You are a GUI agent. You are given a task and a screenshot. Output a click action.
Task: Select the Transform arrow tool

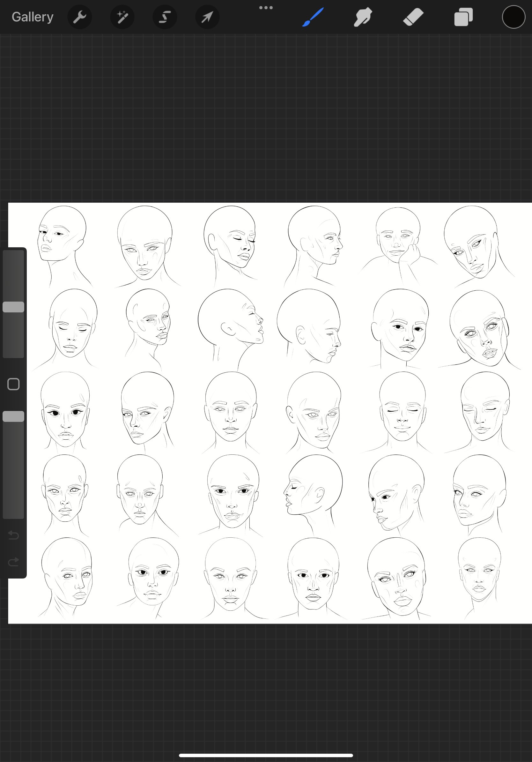click(x=207, y=17)
